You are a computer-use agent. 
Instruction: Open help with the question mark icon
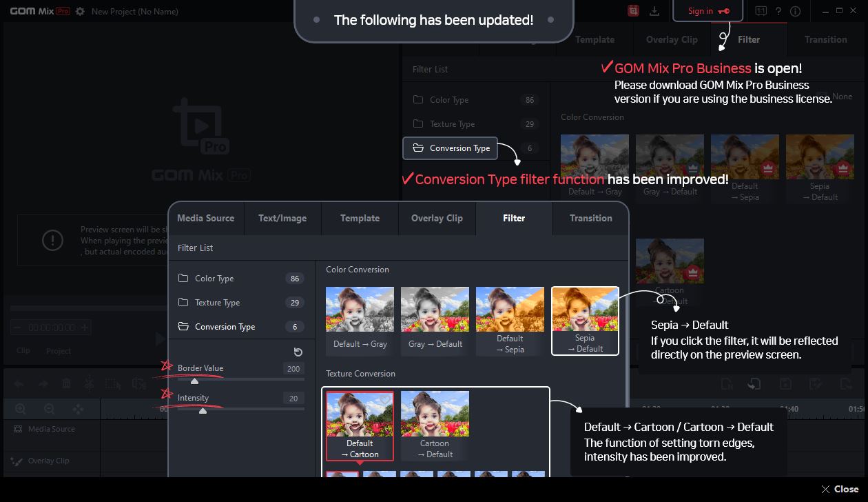pos(778,11)
